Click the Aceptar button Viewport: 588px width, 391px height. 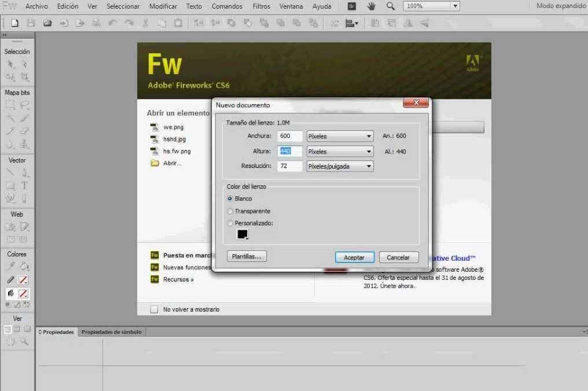[354, 257]
